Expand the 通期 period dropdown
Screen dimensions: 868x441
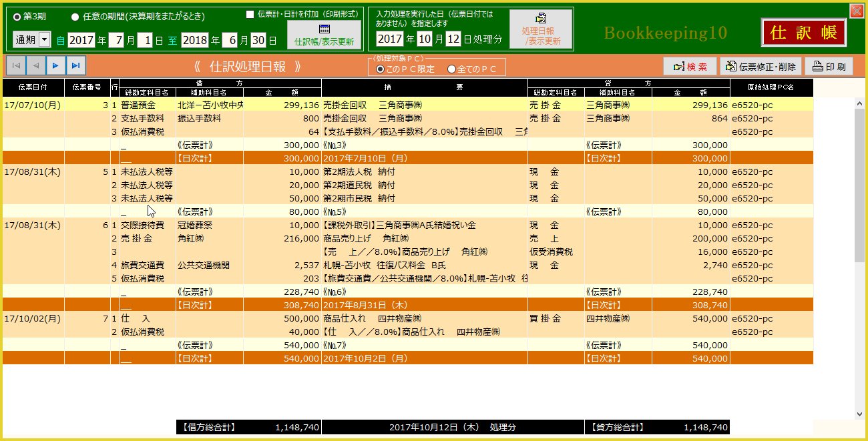[45, 40]
